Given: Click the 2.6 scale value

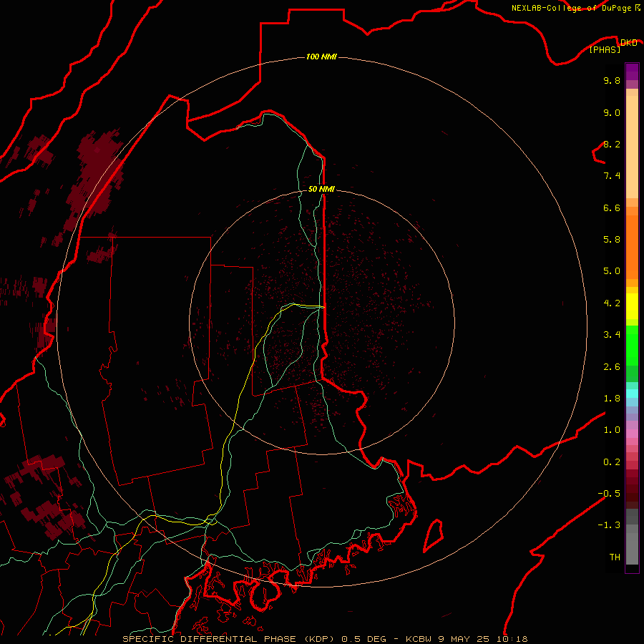Looking at the screenshot, I should click(612, 367).
